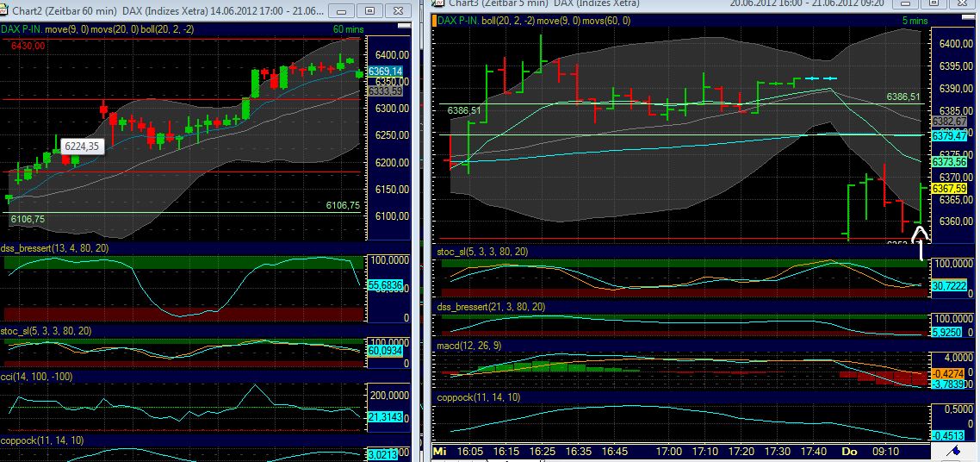Click the 6373,56 price tag
Image resolution: width=980 pixels, height=462 pixels.
point(949,162)
